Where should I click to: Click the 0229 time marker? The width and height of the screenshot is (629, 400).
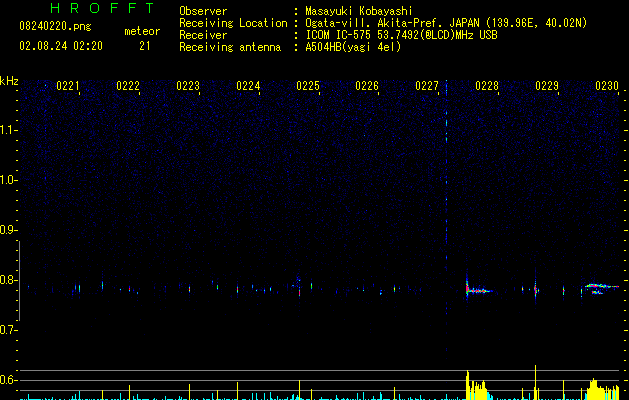coord(547,86)
